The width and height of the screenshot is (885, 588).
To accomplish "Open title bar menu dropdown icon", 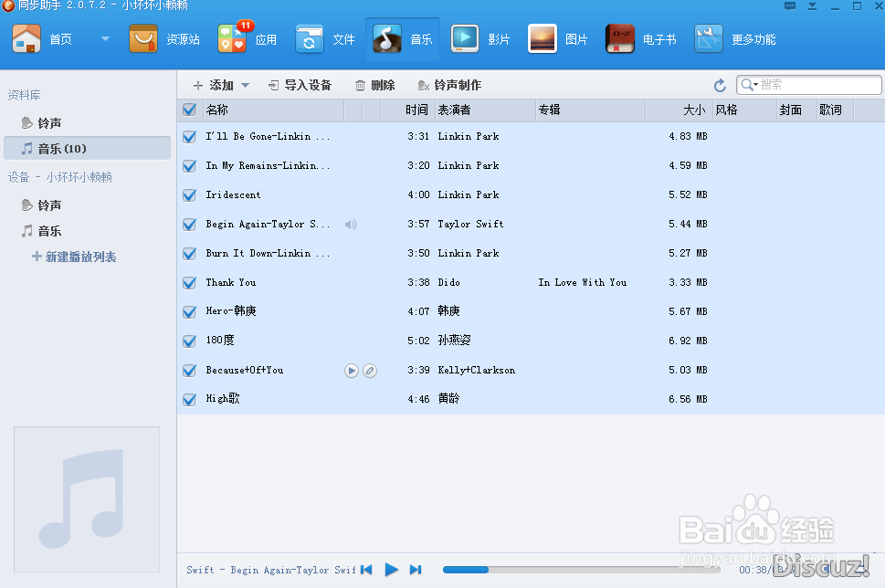I will (x=812, y=6).
